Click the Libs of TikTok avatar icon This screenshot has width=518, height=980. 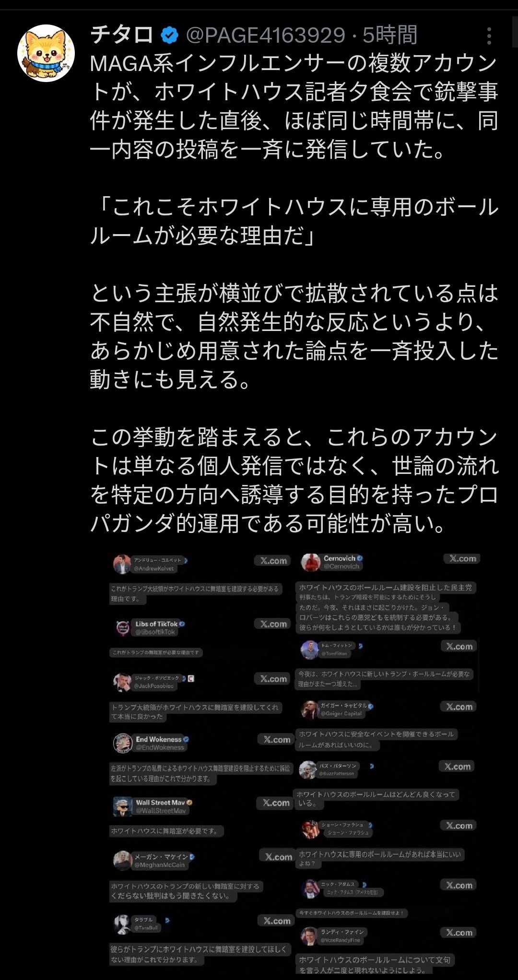tap(123, 627)
